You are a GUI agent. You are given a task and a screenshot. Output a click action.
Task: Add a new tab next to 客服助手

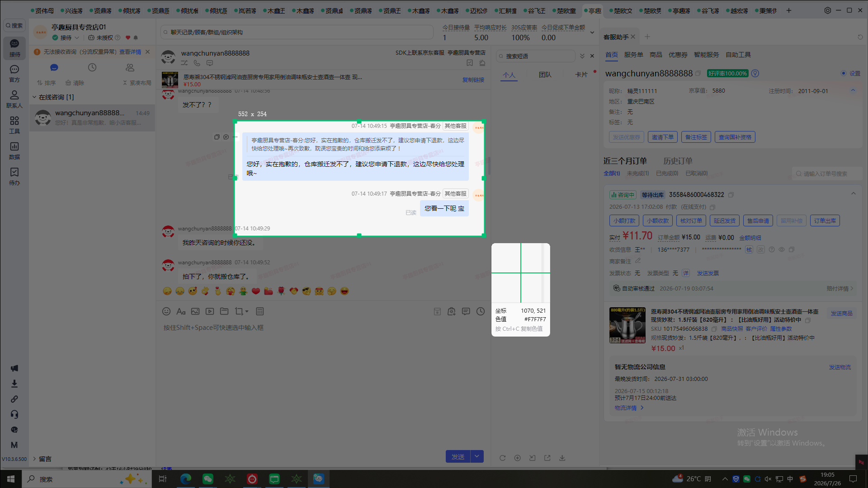pos(647,37)
